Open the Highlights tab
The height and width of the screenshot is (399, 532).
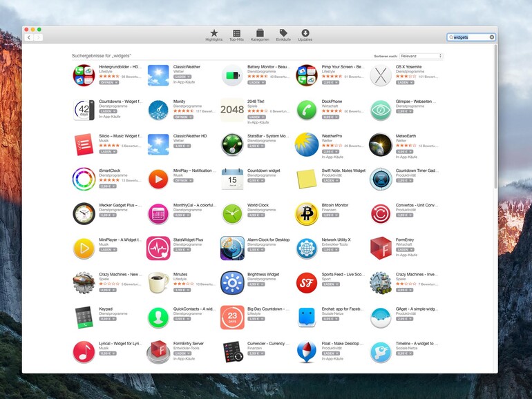click(x=213, y=35)
